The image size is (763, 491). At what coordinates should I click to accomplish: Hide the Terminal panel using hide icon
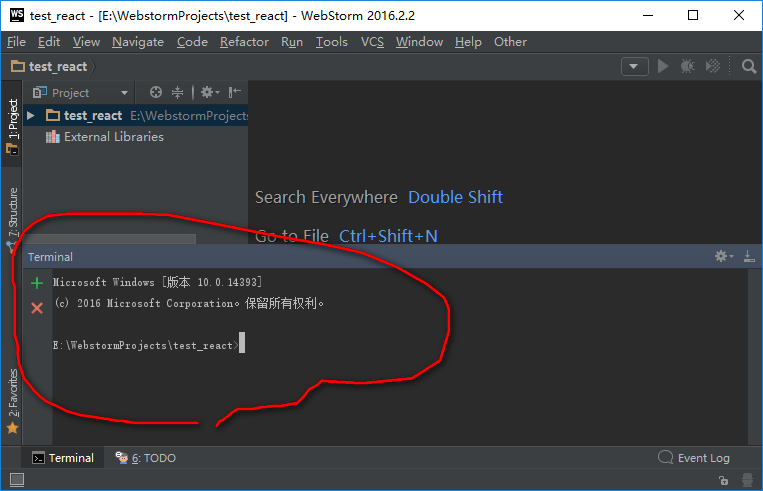(x=749, y=257)
